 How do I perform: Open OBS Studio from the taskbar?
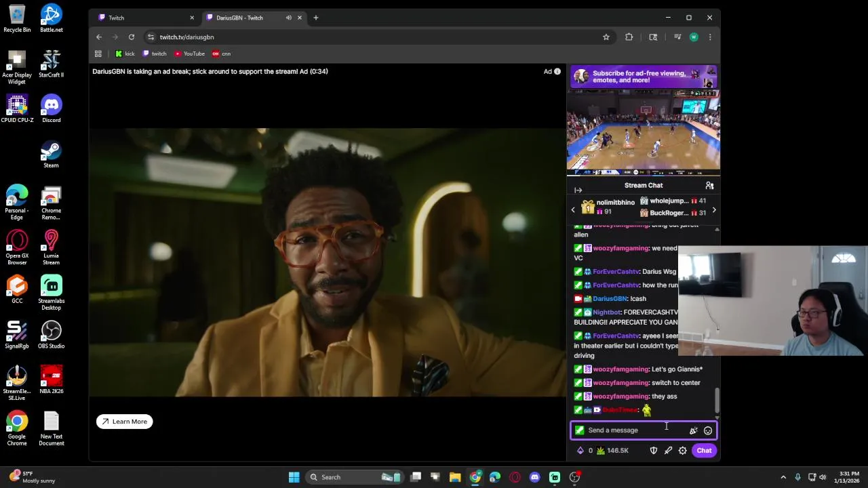pyautogui.click(x=574, y=477)
